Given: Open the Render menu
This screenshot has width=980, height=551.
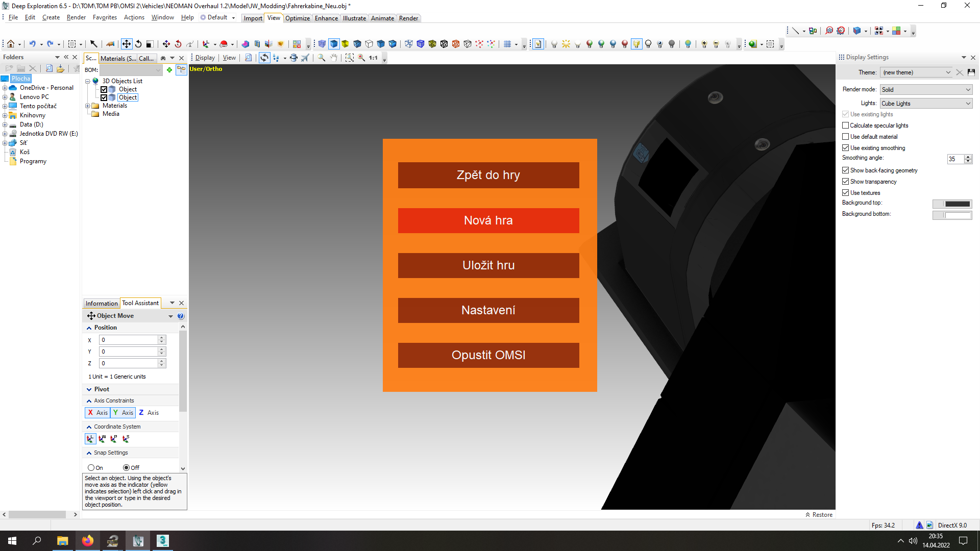Looking at the screenshot, I should click(x=76, y=17).
